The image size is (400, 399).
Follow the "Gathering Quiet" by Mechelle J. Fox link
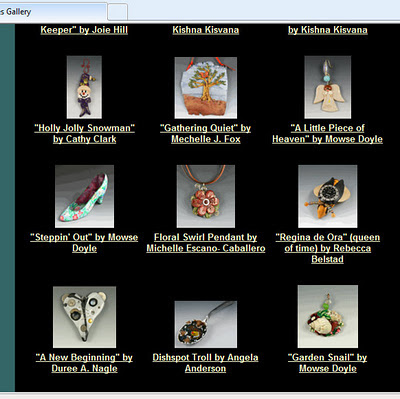(206, 133)
